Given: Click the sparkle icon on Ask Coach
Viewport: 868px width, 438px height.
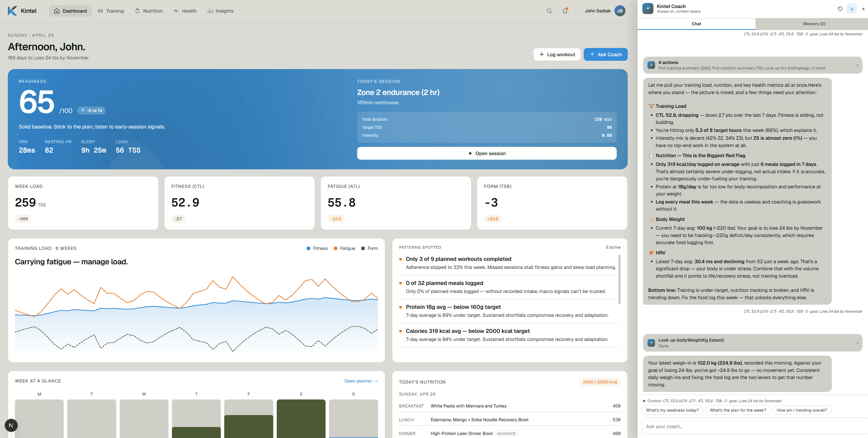Looking at the screenshot, I should pyautogui.click(x=592, y=54).
